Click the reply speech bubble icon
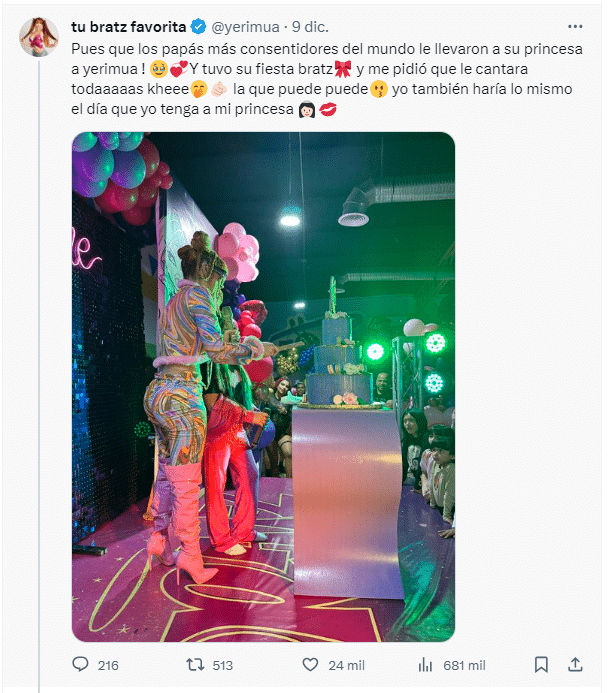 (80, 664)
